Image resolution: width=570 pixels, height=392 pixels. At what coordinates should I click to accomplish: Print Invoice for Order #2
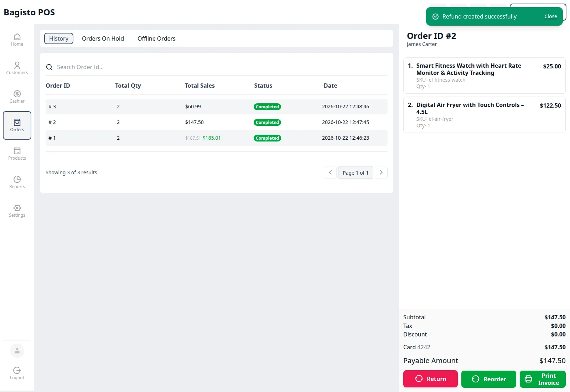[543, 379]
